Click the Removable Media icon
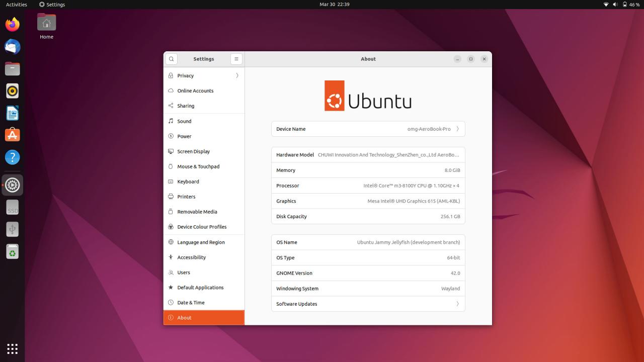Screen dimensions: 644x362 point(171,212)
